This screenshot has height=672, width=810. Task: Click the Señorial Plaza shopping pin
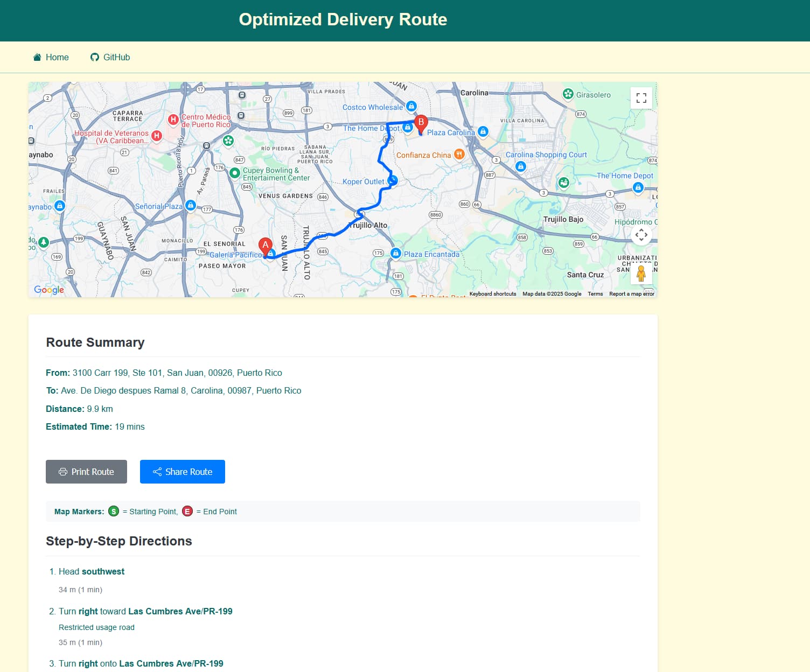click(x=190, y=205)
